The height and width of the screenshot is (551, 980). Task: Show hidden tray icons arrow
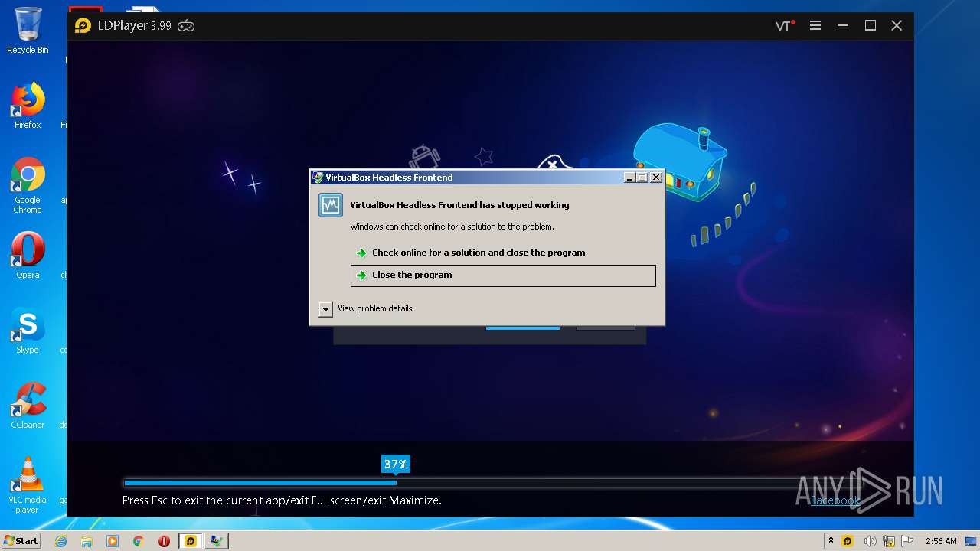tap(831, 540)
